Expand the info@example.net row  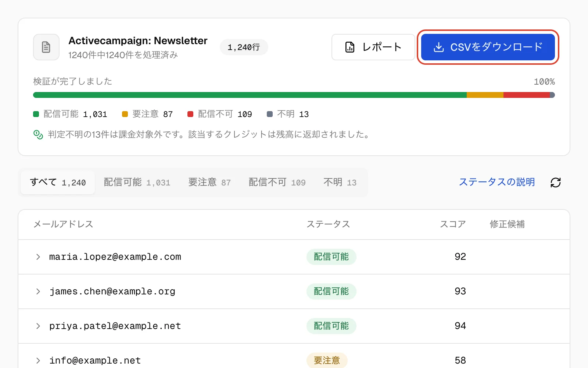pyautogui.click(x=38, y=361)
